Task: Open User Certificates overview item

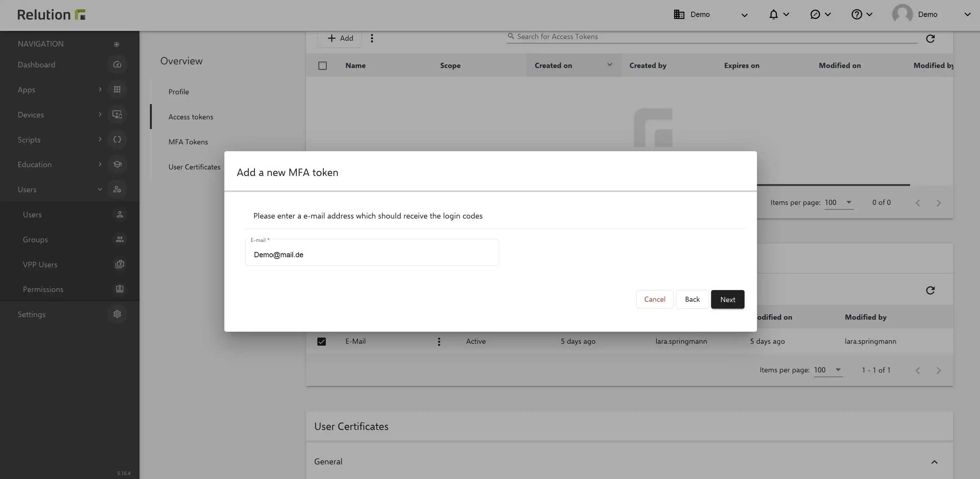Action: [194, 167]
